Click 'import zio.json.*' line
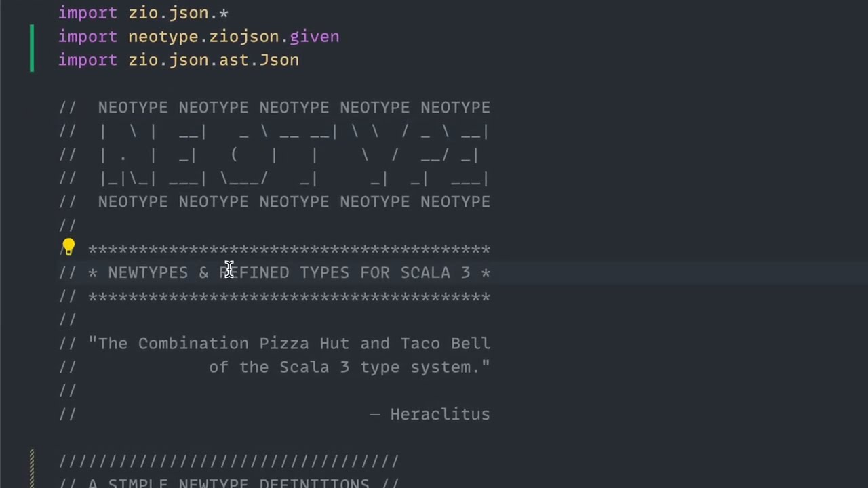Screen dimensions: 868x488 143,13
